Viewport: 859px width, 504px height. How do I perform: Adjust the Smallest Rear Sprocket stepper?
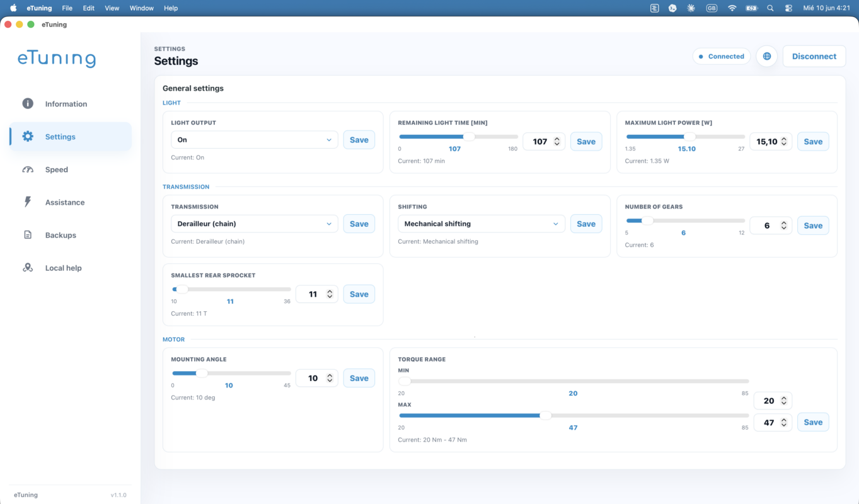330,294
